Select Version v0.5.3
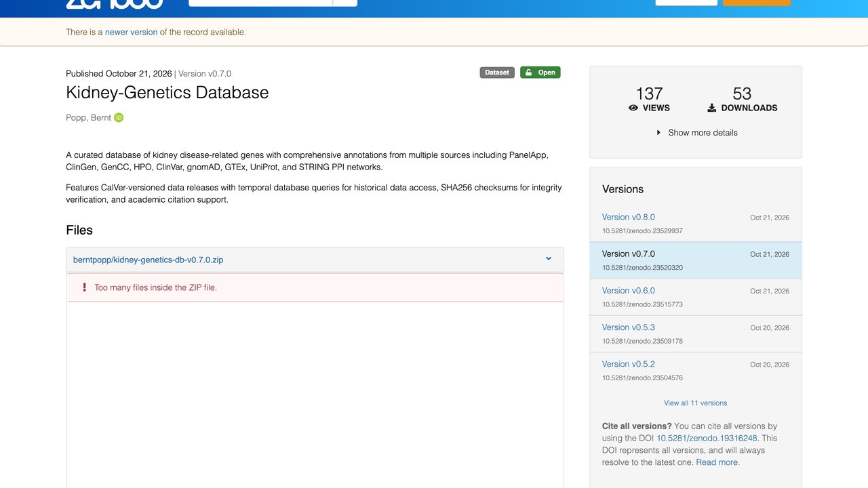 coord(629,327)
